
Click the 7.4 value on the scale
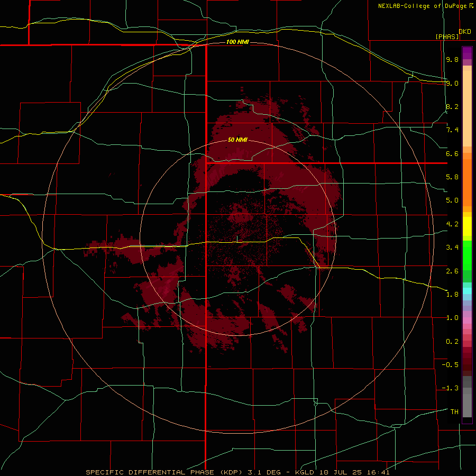click(x=452, y=130)
